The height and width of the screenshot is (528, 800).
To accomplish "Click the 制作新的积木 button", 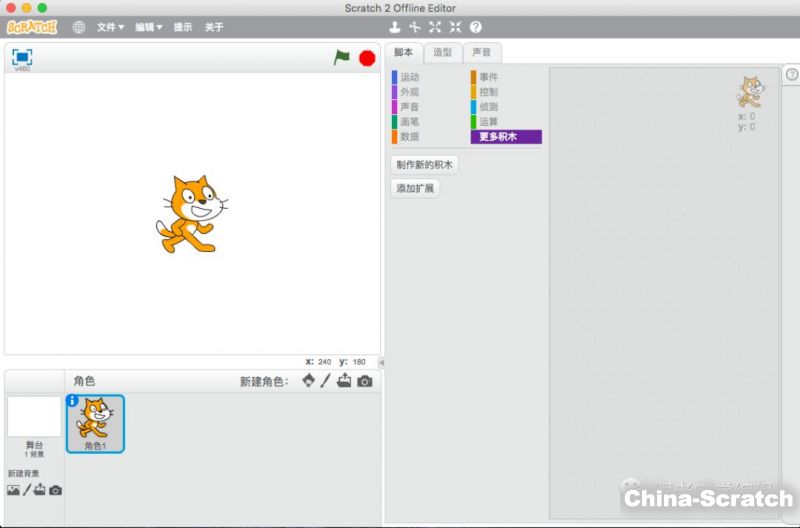I will pyautogui.click(x=424, y=165).
